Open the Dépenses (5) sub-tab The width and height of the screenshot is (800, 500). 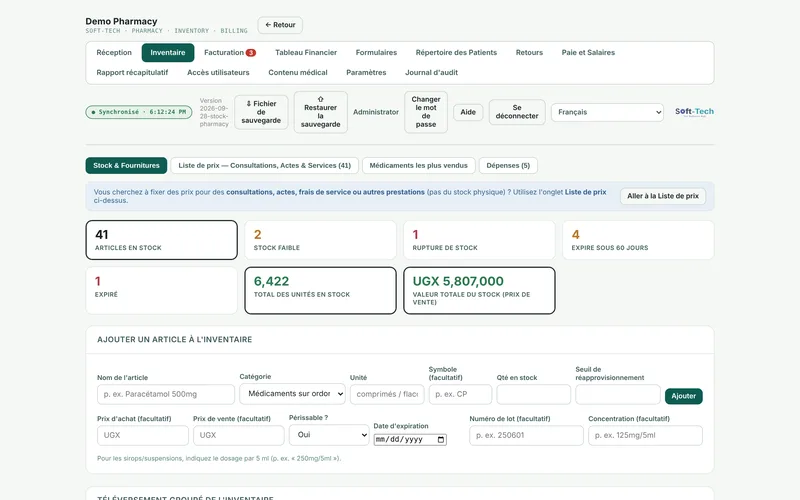tap(508, 165)
